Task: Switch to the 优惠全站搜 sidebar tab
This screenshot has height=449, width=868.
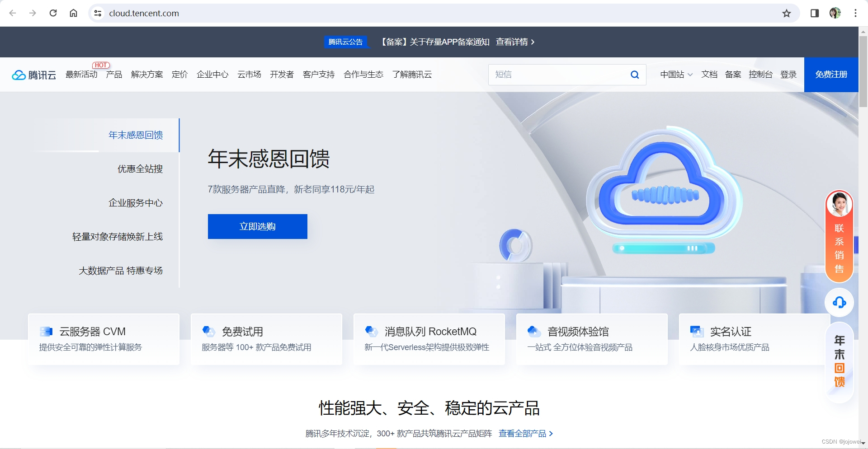Action: 139,168
